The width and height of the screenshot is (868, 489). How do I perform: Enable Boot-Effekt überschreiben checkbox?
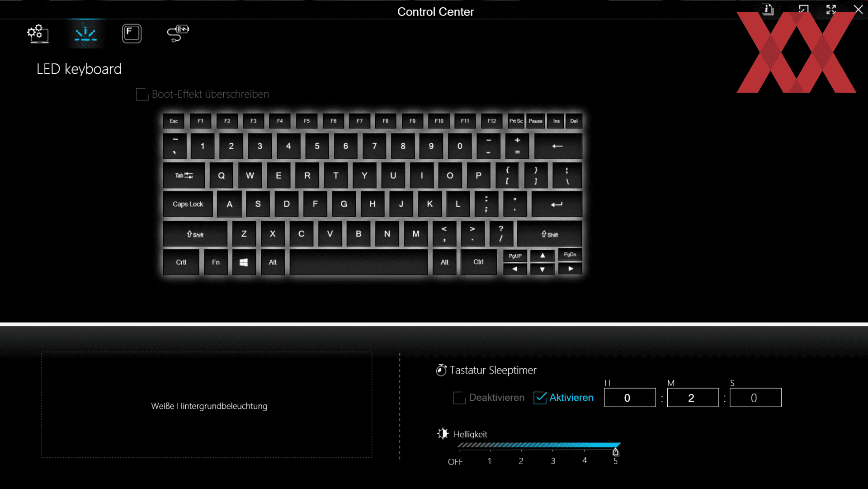coord(142,95)
